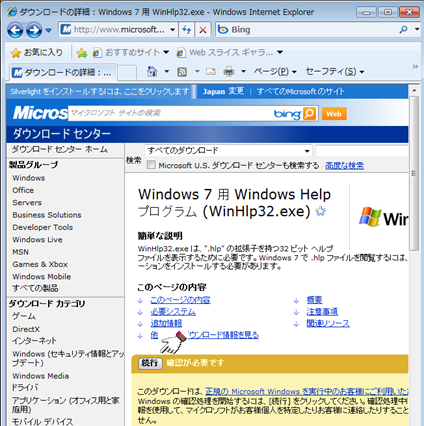Jump to 必要システム section
Viewport: 424px width, 426px height.
[x=173, y=312]
